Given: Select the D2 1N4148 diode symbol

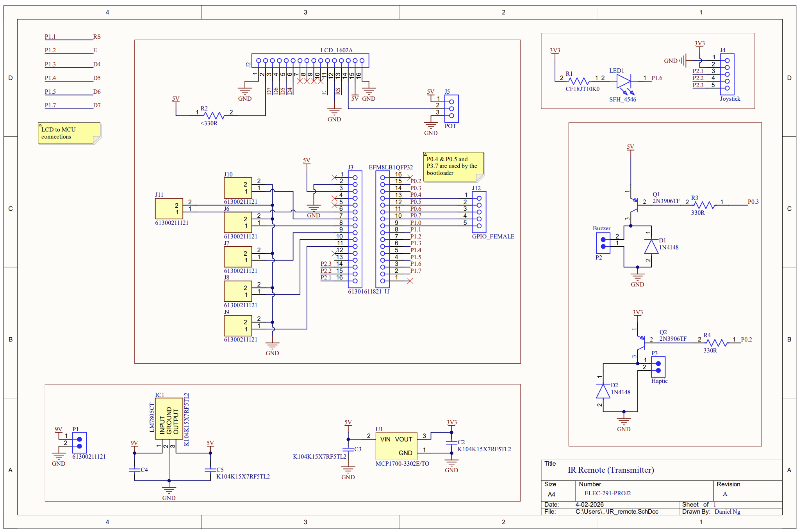Looking at the screenshot, I should [x=603, y=390].
